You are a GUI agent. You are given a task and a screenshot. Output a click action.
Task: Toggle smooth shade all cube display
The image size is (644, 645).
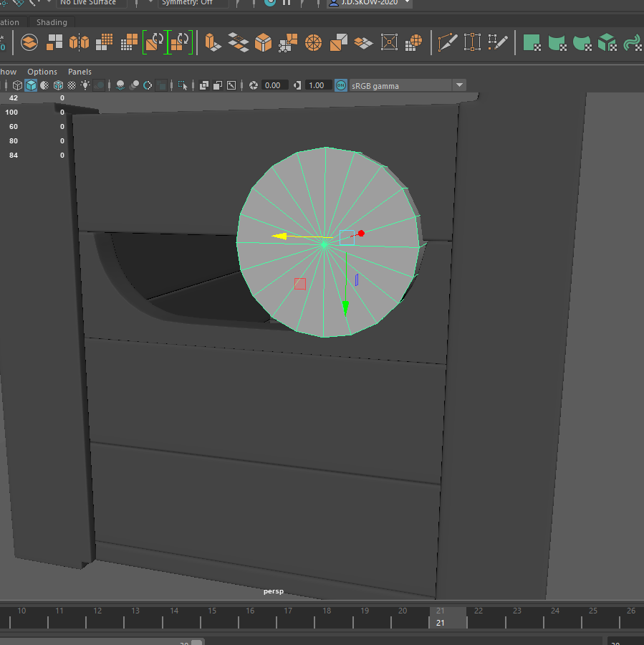31,85
